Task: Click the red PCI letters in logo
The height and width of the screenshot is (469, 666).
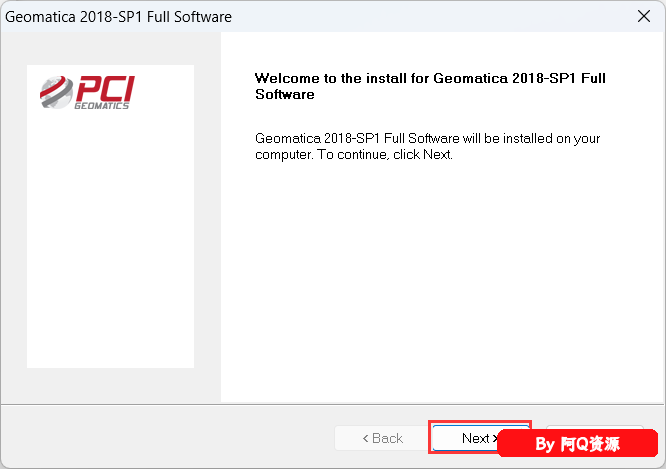Action: tap(105, 88)
